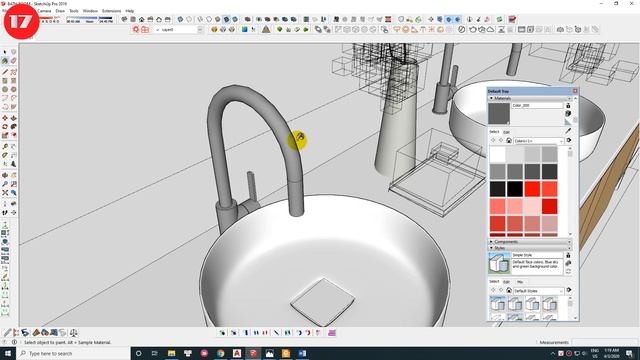Select the Line pencil tool

(x=5, y=72)
